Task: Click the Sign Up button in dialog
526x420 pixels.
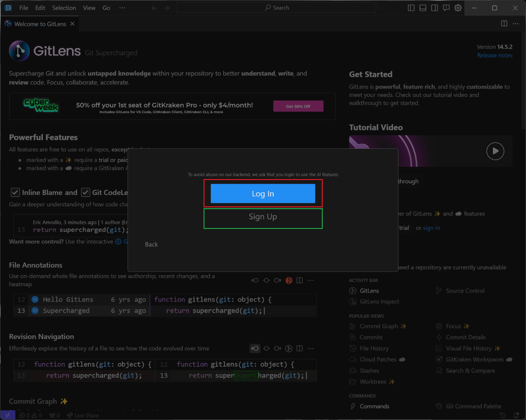Action: (x=263, y=217)
